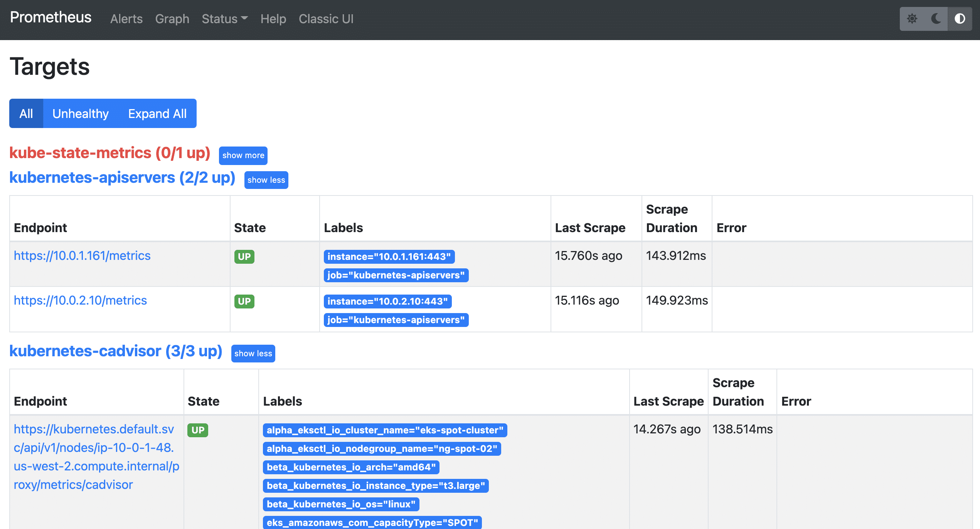
Task: Click the Prometheus logo in the navbar
Action: (x=50, y=17)
